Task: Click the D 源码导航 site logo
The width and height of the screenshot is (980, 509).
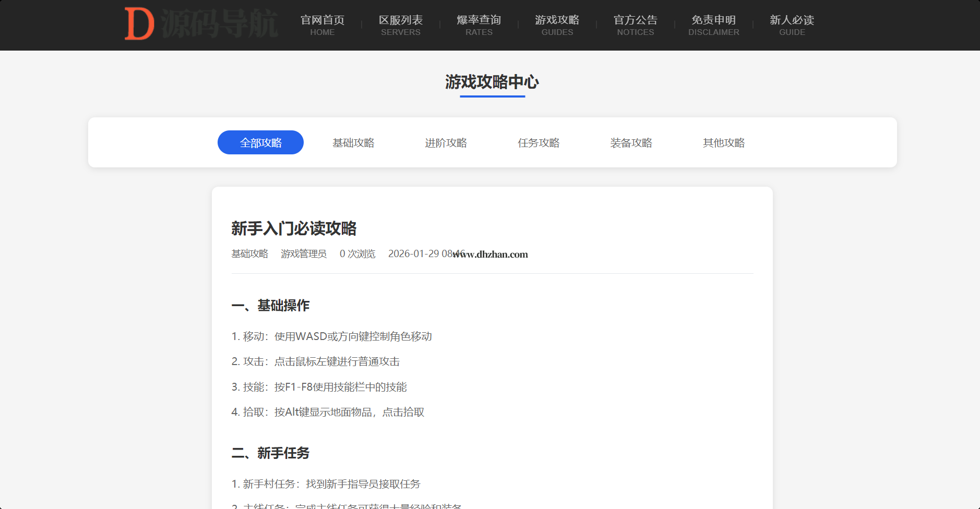Action: [x=201, y=24]
